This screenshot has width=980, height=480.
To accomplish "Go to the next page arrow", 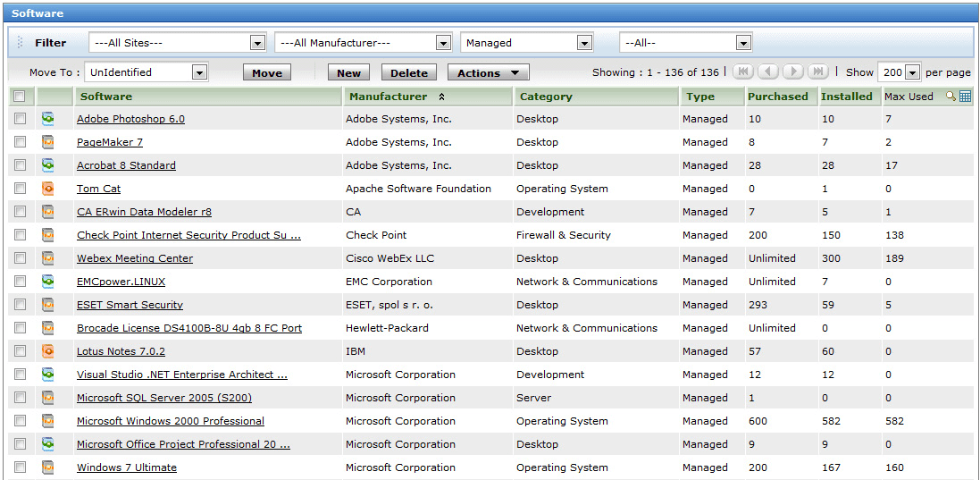I will (792, 72).
